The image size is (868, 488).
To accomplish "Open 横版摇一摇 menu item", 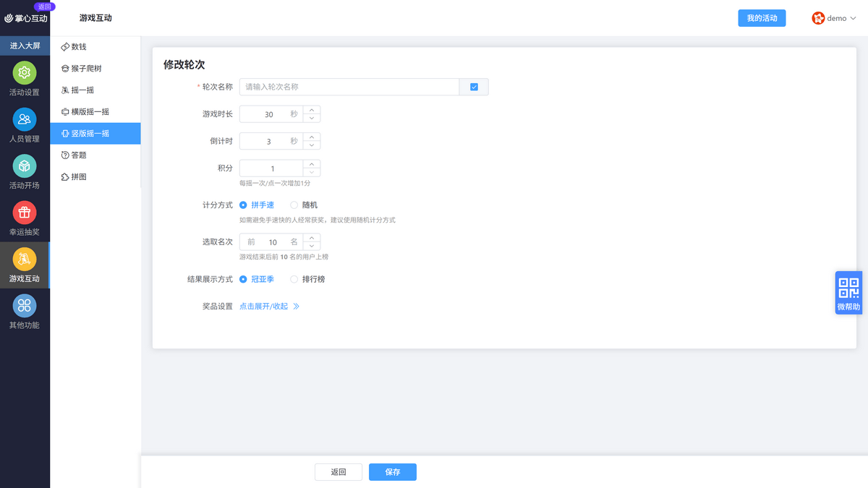I will point(95,111).
